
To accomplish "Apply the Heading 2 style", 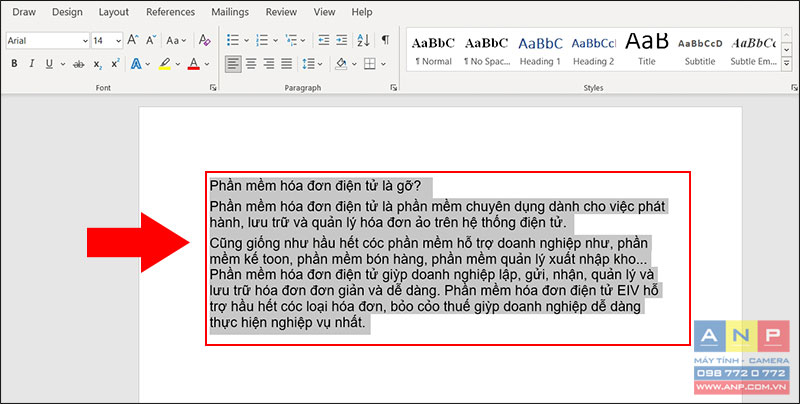I will coord(593,50).
